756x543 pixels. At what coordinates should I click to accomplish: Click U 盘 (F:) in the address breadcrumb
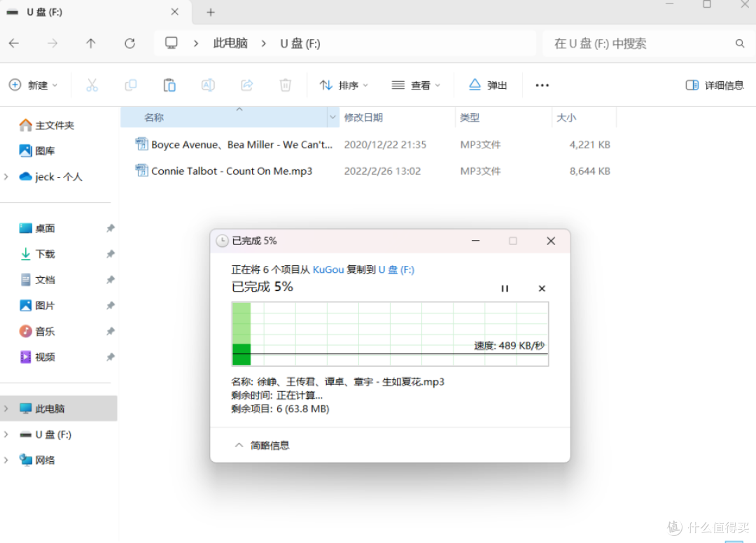click(300, 43)
